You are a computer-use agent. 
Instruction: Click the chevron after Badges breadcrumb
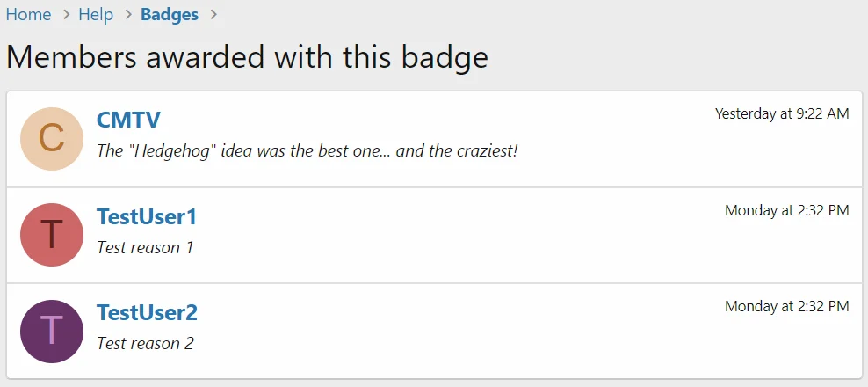(x=212, y=15)
